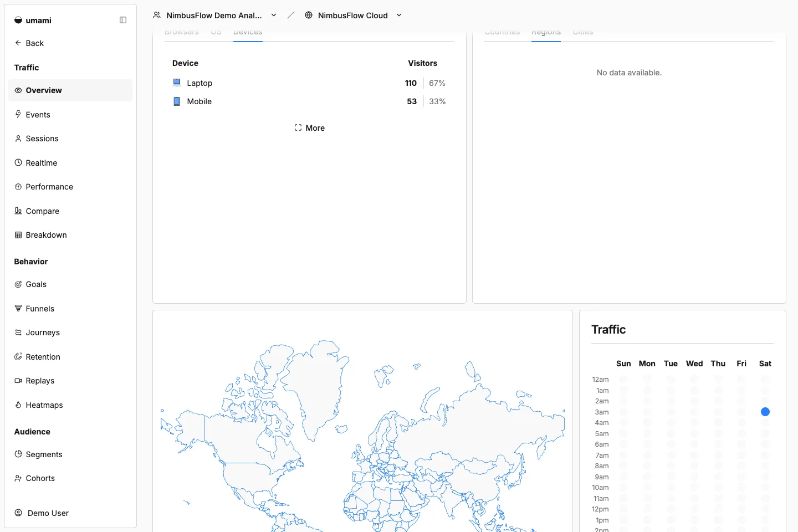Click the Realtime clock icon
Image resolution: width=798 pixels, height=532 pixels.
[18, 162]
